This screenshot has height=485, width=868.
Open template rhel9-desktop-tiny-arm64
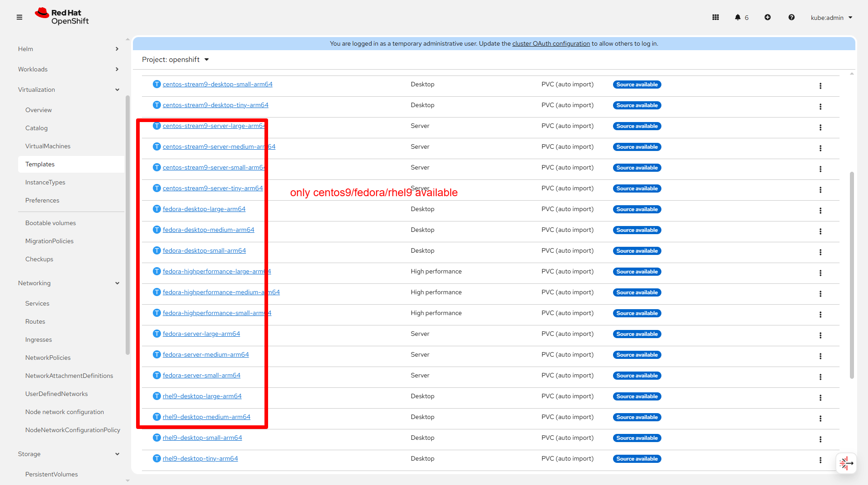coord(200,458)
